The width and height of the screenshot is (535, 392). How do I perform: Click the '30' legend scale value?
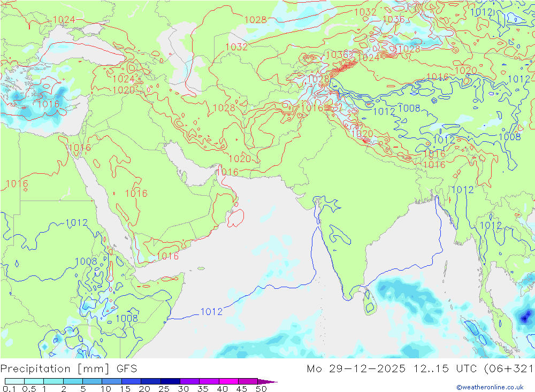(x=183, y=389)
